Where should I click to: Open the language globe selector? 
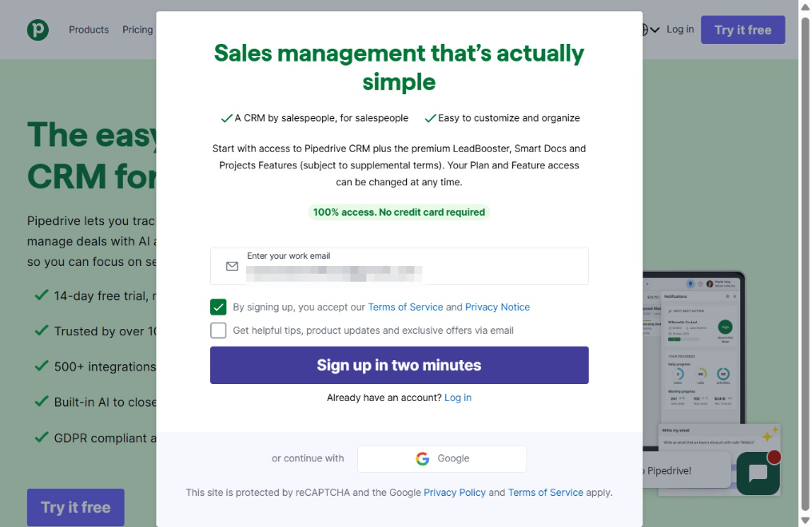click(x=651, y=30)
